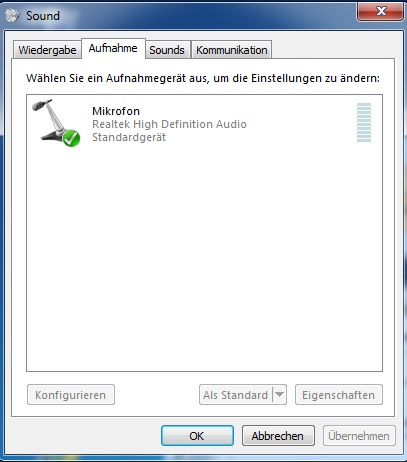Click the green checkmark default-device badge

point(72,138)
